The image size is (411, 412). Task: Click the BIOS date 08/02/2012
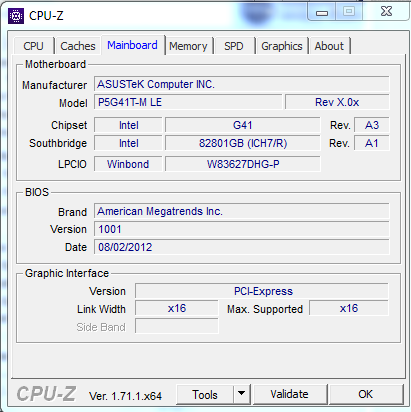242,247
